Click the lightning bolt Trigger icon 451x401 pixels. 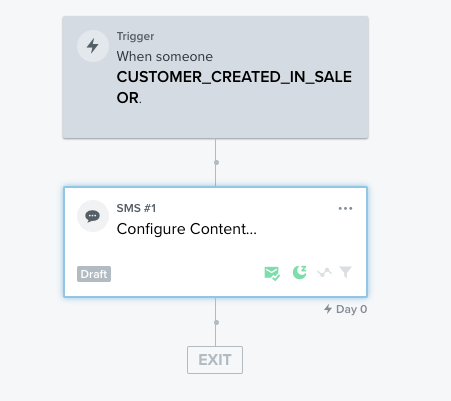pyautogui.click(x=93, y=46)
